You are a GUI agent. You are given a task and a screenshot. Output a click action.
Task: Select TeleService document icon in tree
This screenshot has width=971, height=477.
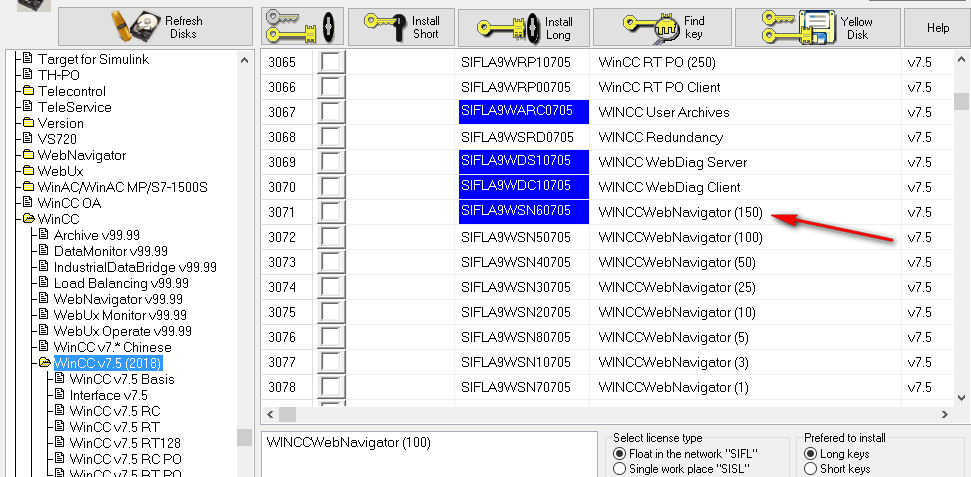click(27, 107)
